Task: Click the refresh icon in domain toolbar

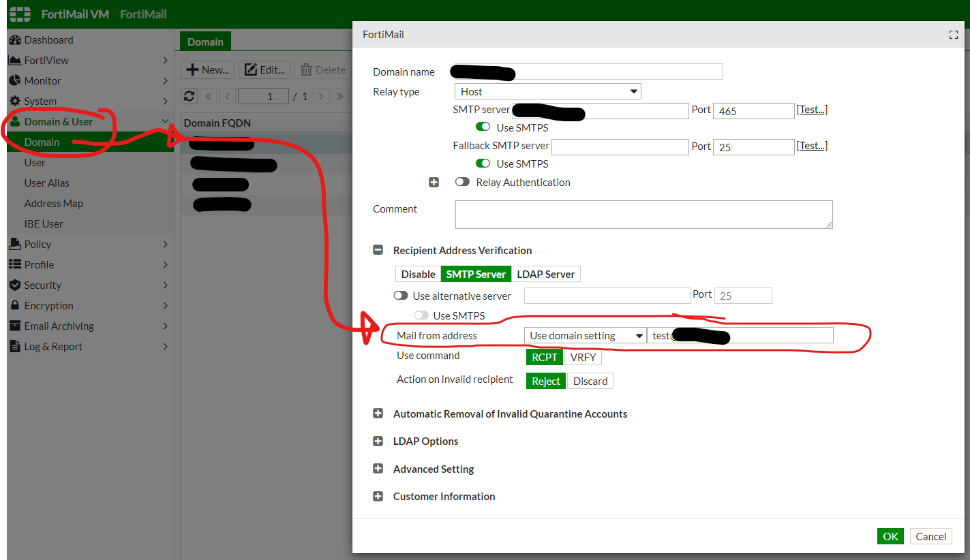Action: point(190,96)
